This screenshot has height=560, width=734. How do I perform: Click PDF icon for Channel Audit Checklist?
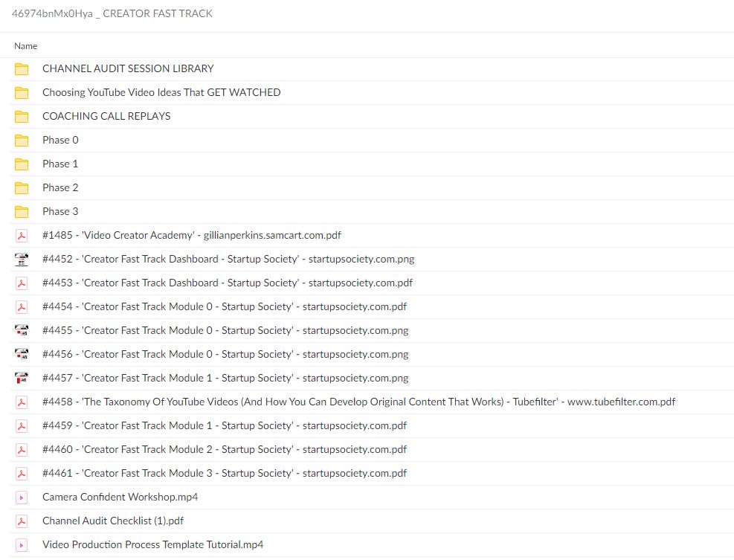point(21,521)
